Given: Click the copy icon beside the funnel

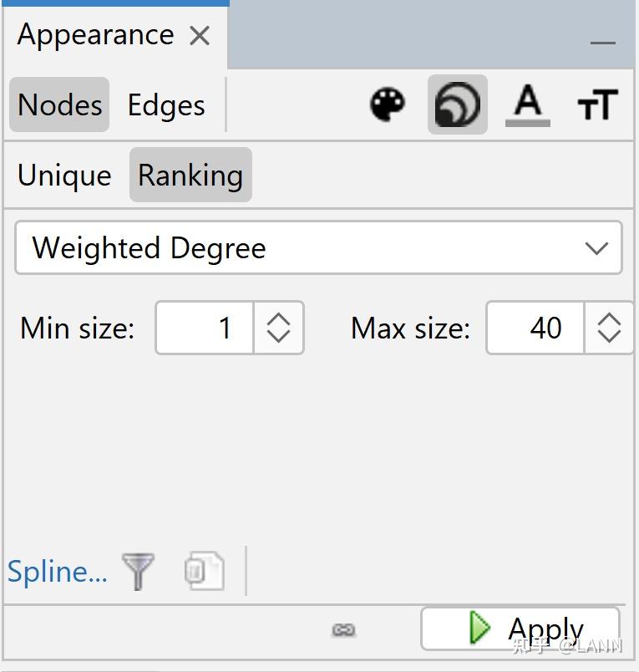Looking at the screenshot, I should [205, 572].
